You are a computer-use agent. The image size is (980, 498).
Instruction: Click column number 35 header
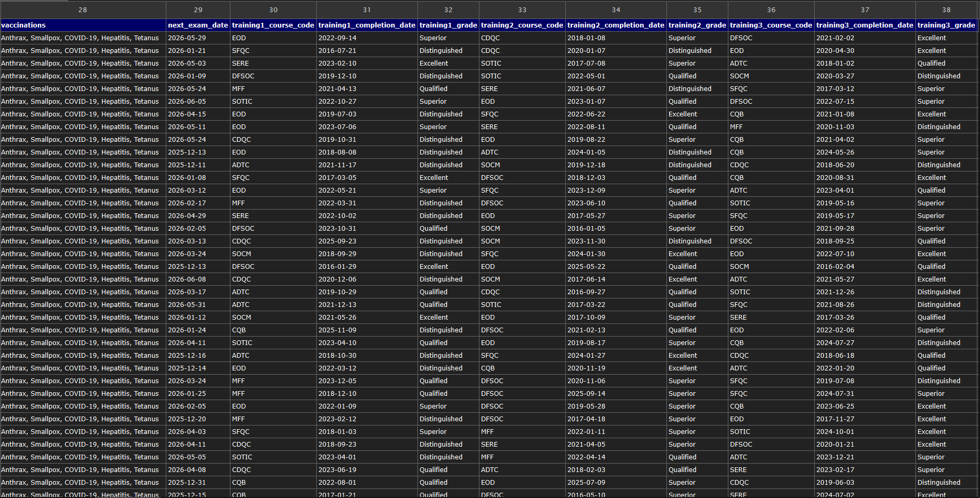point(697,10)
